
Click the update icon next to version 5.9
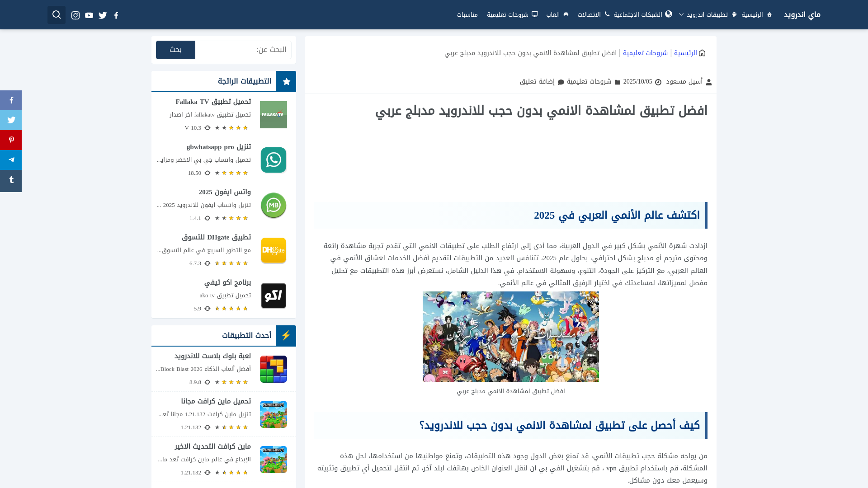point(208,309)
